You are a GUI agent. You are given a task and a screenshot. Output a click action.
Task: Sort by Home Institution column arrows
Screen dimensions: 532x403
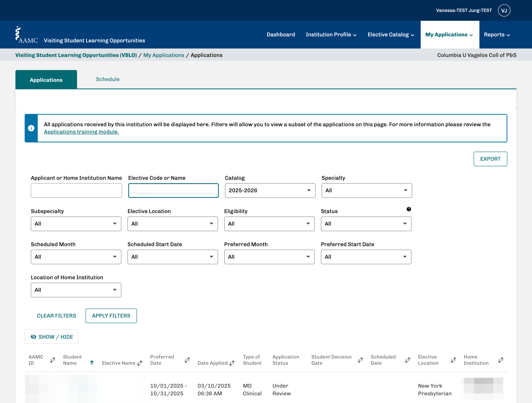[501, 360]
